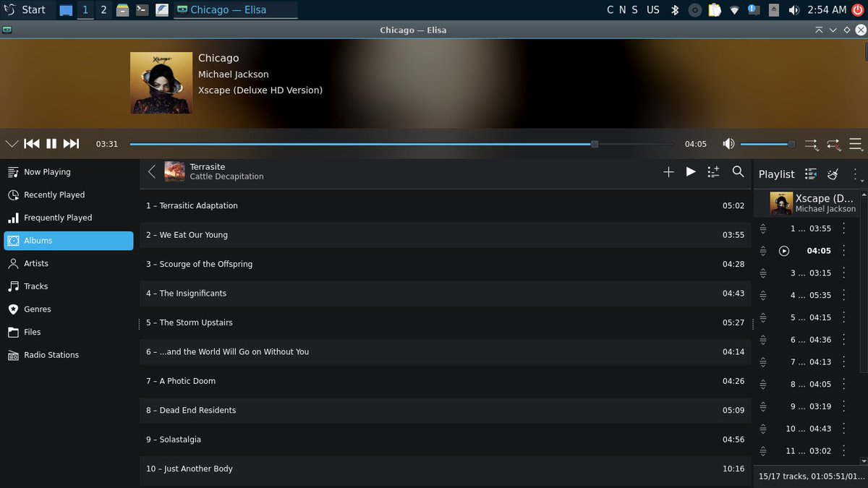This screenshot has width=868, height=488.
Task: Mute audio with the speaker icon in Elisa
Action: pyautogui.click(x=728, y=144)
